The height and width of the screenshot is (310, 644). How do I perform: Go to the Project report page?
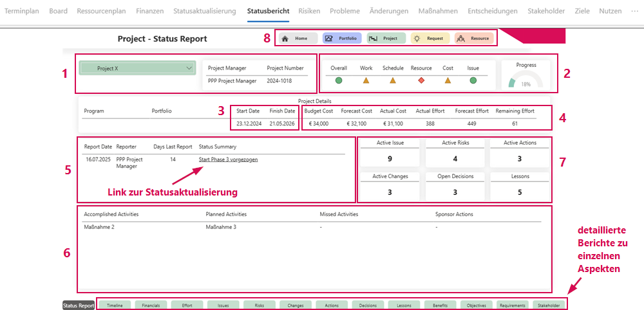point(386,39)
